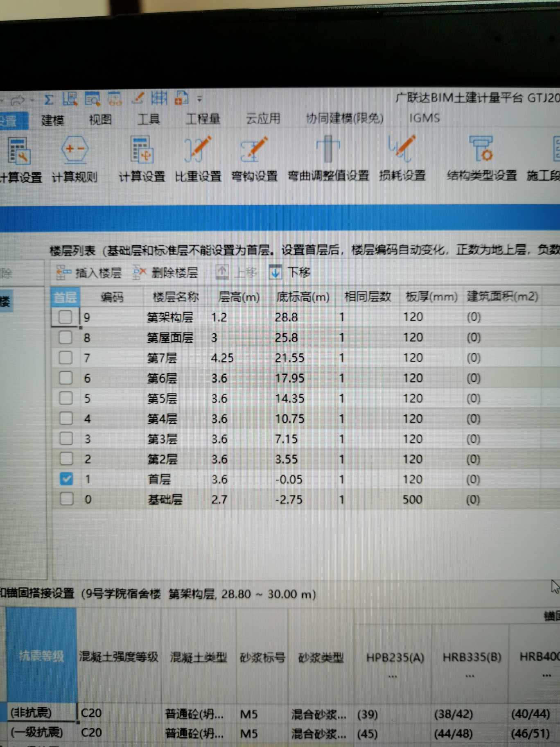Check the 首层 box for 基础层 row

pos(67,499)
